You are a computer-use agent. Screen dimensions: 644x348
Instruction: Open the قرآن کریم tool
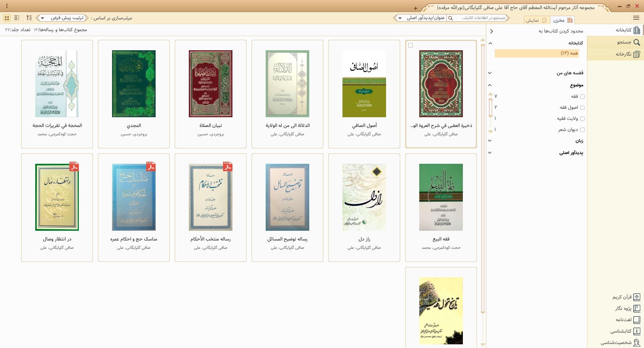click(x=627, y=297)
